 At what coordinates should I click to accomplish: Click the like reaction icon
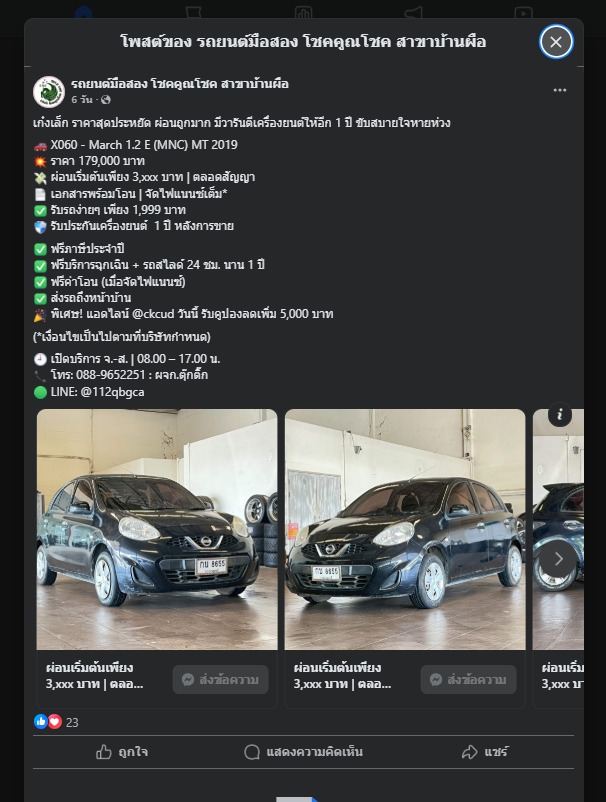click(40, 721)
